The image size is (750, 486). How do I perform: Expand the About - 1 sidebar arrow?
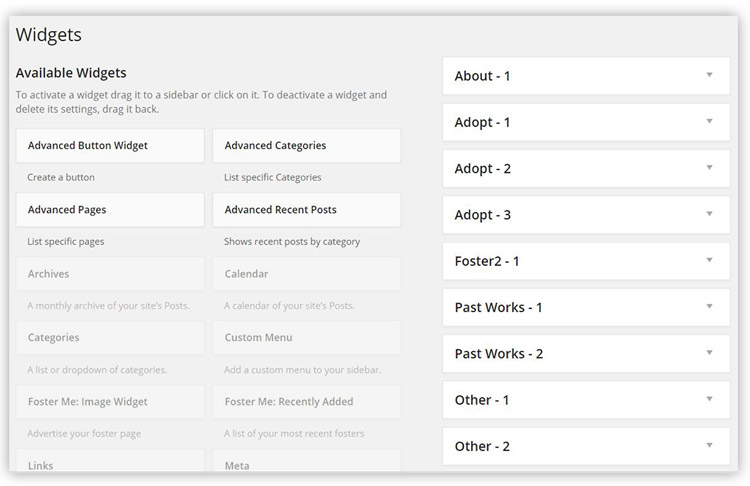(x=709, y=75)
